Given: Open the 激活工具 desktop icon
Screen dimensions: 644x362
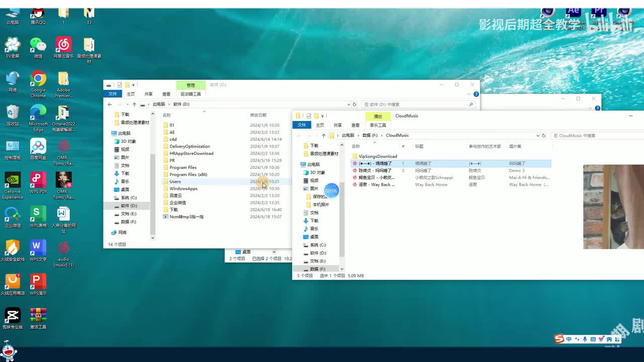Looking at the screenshot, I should pyautogui.click(x=38, y=319).
